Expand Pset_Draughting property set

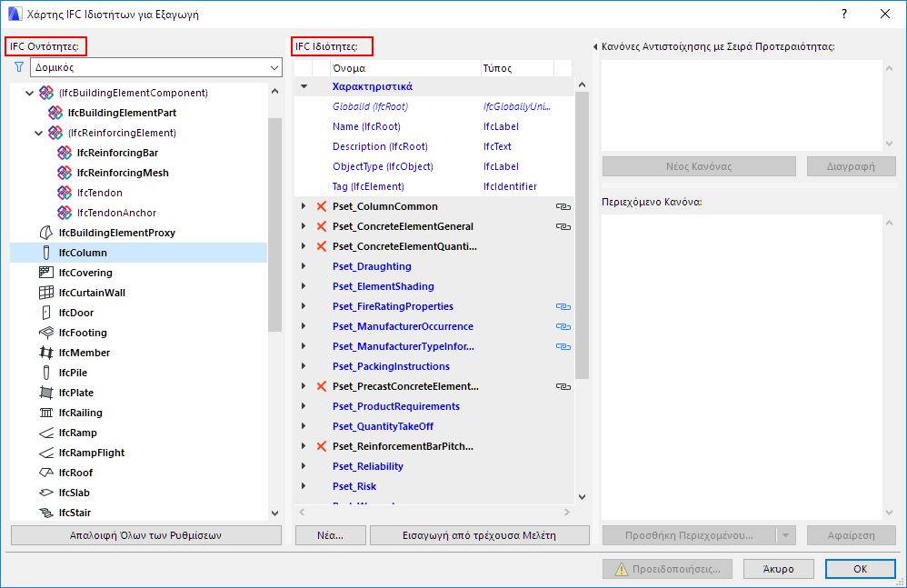pos(304,266)
